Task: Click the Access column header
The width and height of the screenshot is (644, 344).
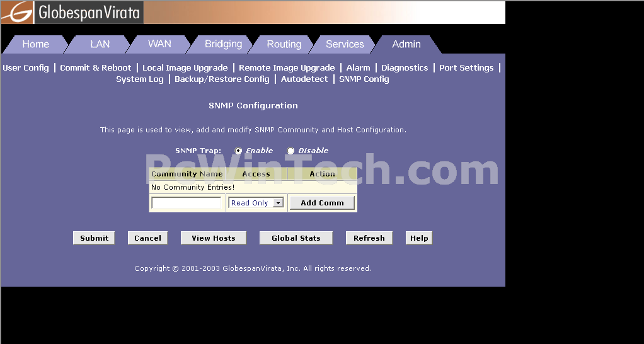Action: coord(256,174)
